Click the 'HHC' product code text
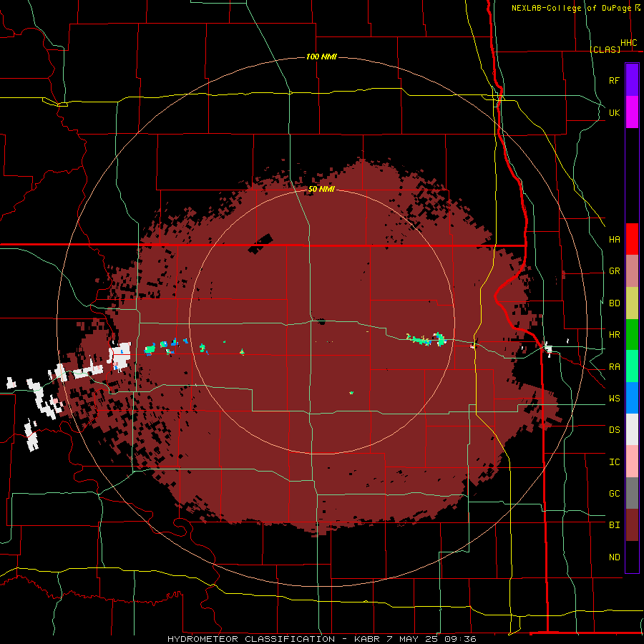Image resolution: width=644 pixels, height=644 pixels. pyautogui.click(x=628, y=43)
